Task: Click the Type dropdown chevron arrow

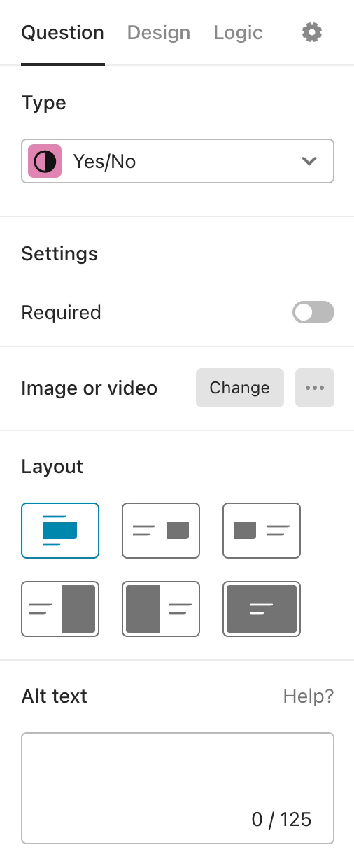Action: (309, 161)
